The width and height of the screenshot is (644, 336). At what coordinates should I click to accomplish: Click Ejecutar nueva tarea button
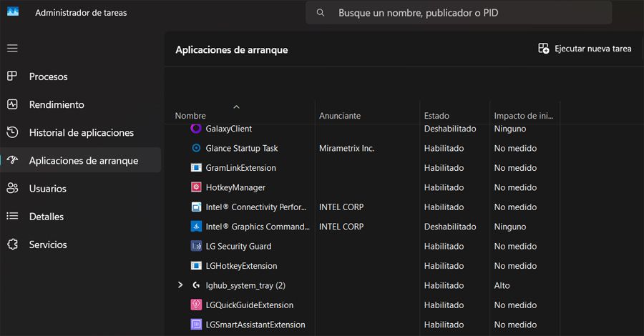pos(585,49)
